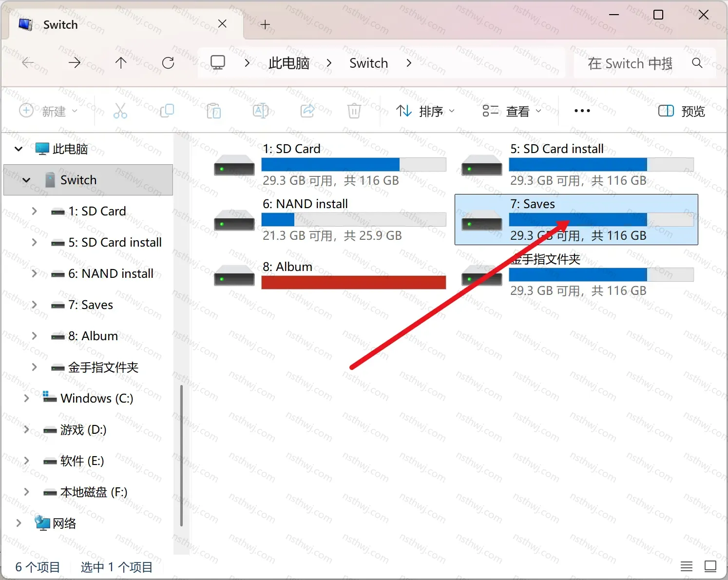Open 金手指文件夹 in the navigation tree
This screenshot has width=728, height=580.
(103, 367)
